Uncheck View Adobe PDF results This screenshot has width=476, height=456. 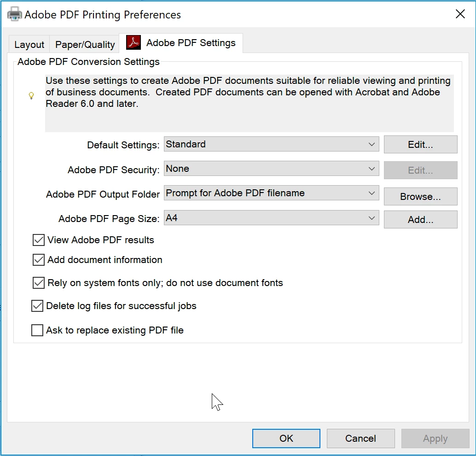pyautogui.click(x=39, y=240)
